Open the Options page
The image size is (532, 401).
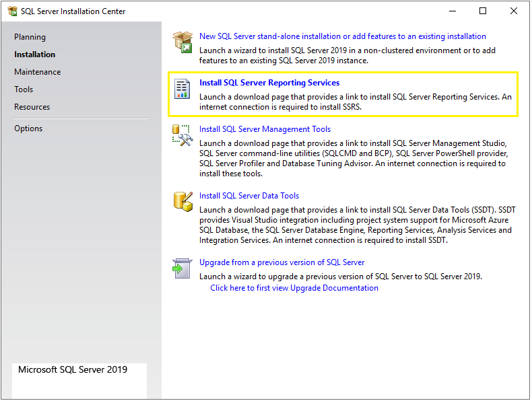(28, 129)
